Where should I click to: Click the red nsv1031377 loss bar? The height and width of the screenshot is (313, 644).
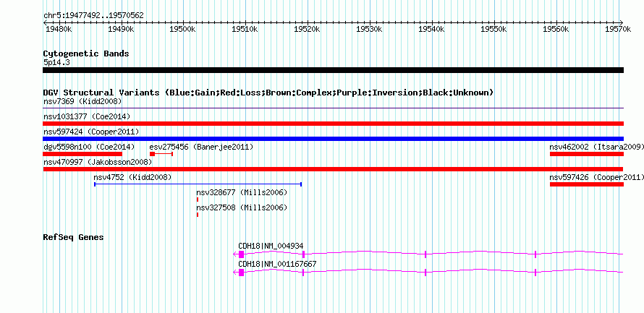(x=333, y=124)
